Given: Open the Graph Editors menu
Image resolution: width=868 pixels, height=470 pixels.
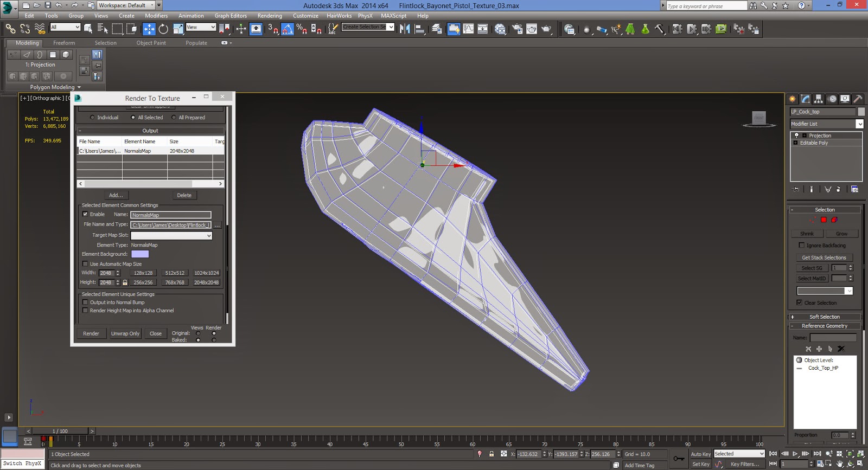Looking at the screenshot, I should tap(231, 16).
